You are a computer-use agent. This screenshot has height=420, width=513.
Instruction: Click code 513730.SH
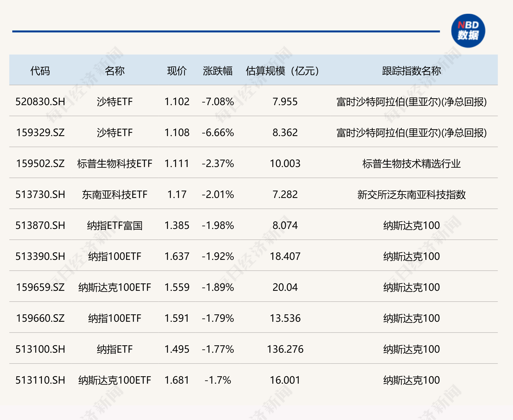click(40, 195)
